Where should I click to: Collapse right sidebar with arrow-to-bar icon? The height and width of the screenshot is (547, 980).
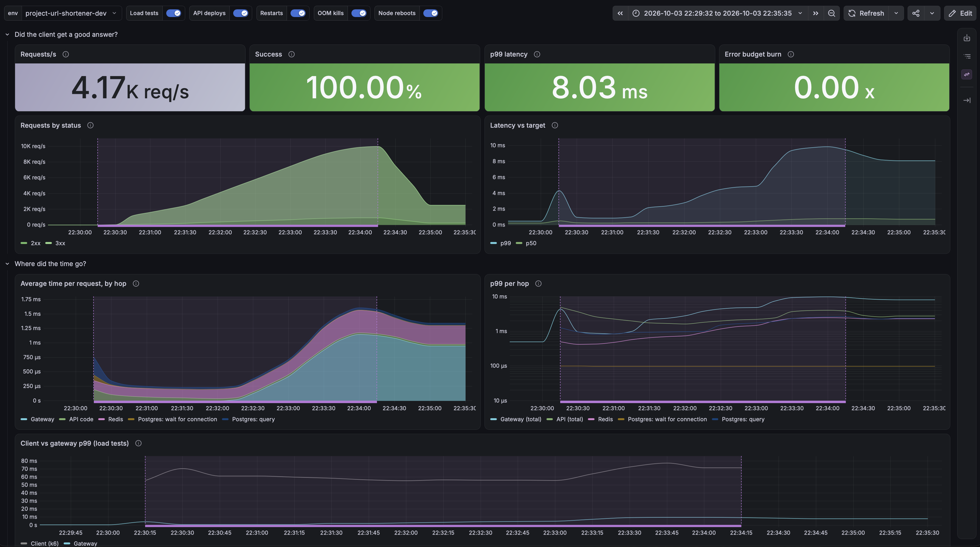point(967,100)
